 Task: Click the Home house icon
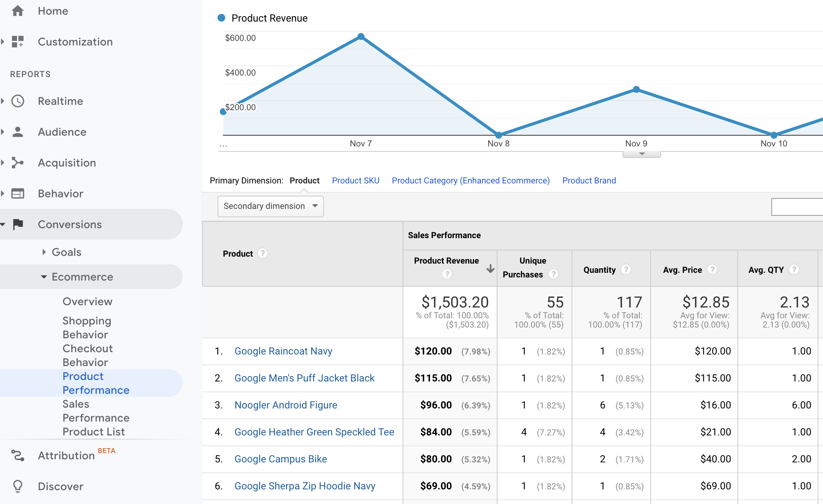click(18, 11)
